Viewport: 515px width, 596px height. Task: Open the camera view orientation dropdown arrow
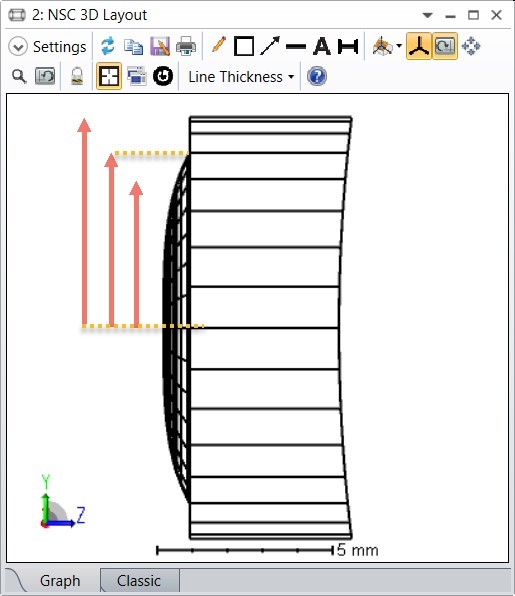coord(399,46)
